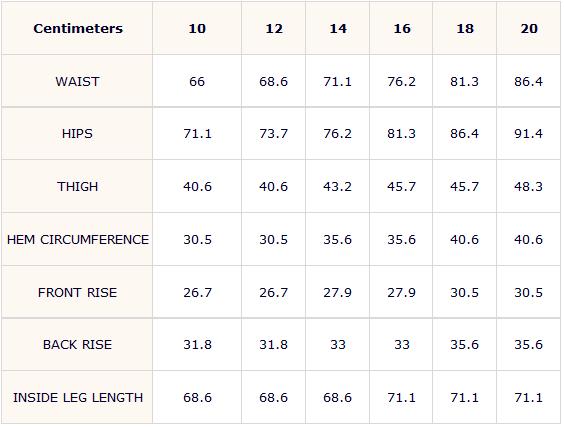Image resolution: width=564 pixels, height=427 pixels.
Task: Click the WAIST row label
Action: coord(77,82)
